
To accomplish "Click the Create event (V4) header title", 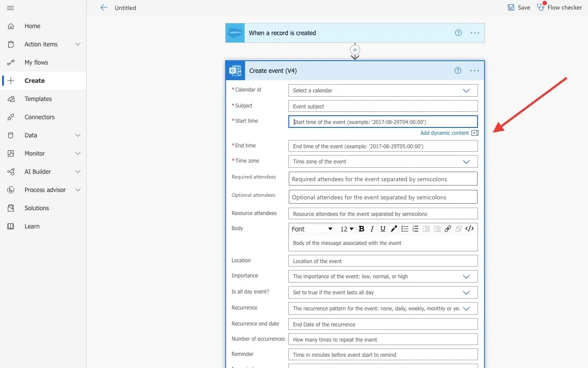I will [x=273, y=71].
